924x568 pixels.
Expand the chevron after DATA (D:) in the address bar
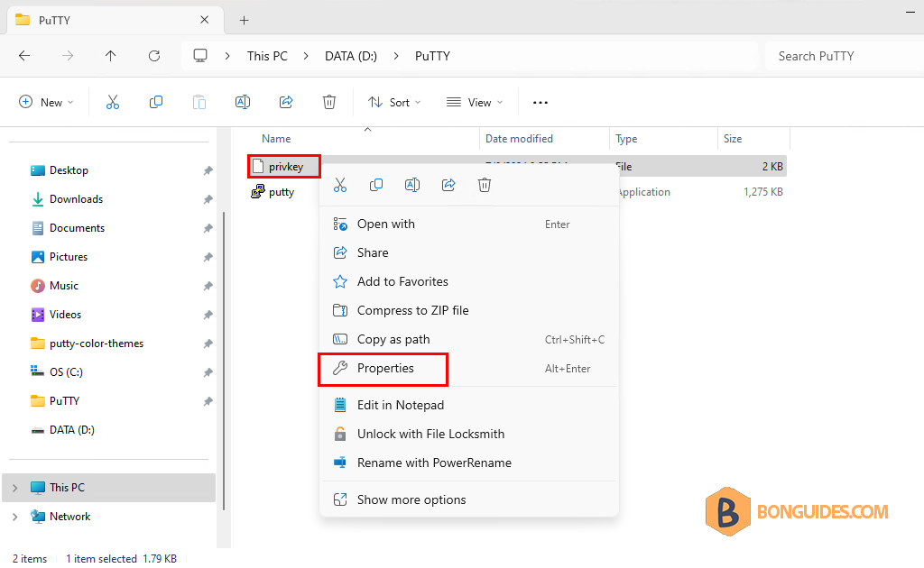[x=396, y=56]
